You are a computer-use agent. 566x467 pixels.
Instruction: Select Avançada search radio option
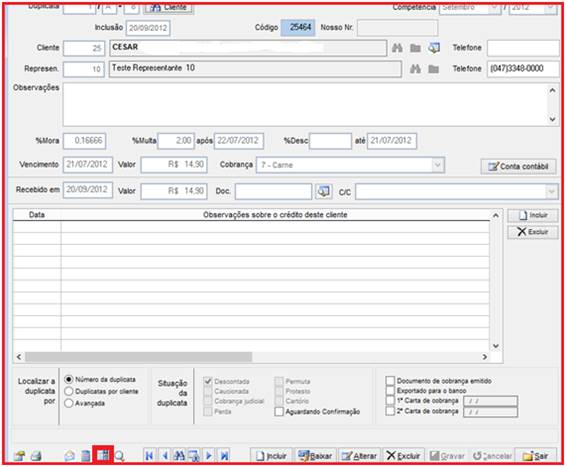pos(69,403)
